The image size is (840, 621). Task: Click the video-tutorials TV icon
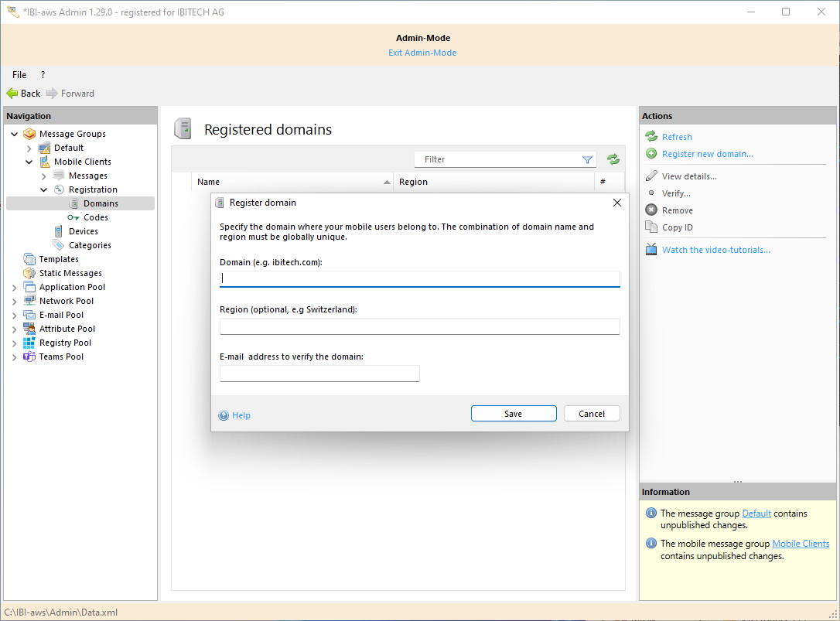click(651, 250)
